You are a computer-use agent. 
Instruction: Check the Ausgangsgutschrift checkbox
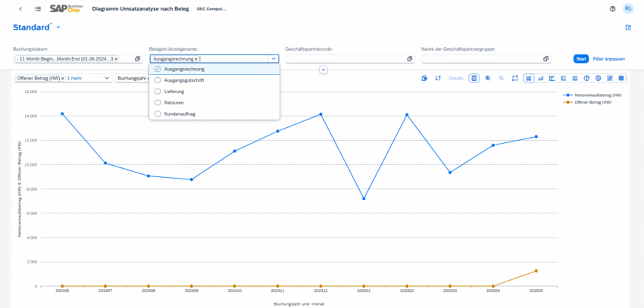(158, 80)
